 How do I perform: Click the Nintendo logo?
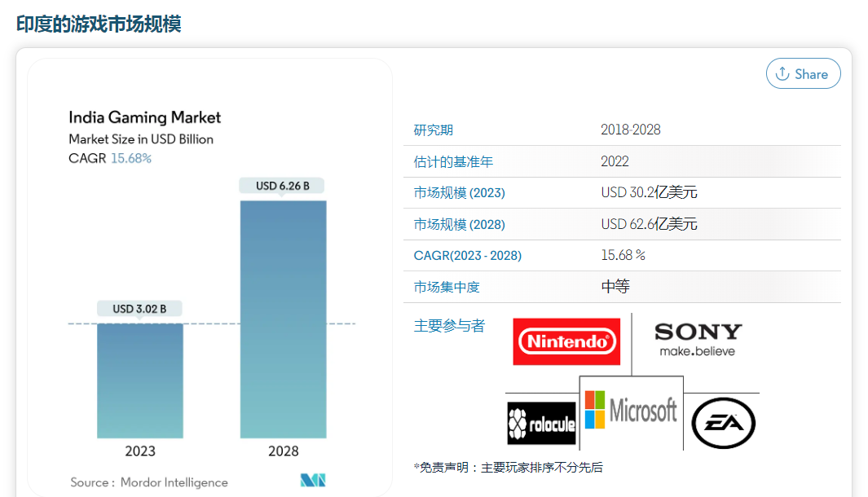566,341
